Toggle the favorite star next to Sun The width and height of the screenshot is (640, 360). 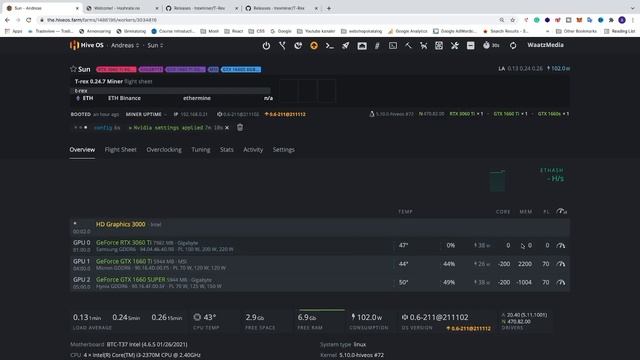pyautogui.click(x=73, y=69)
